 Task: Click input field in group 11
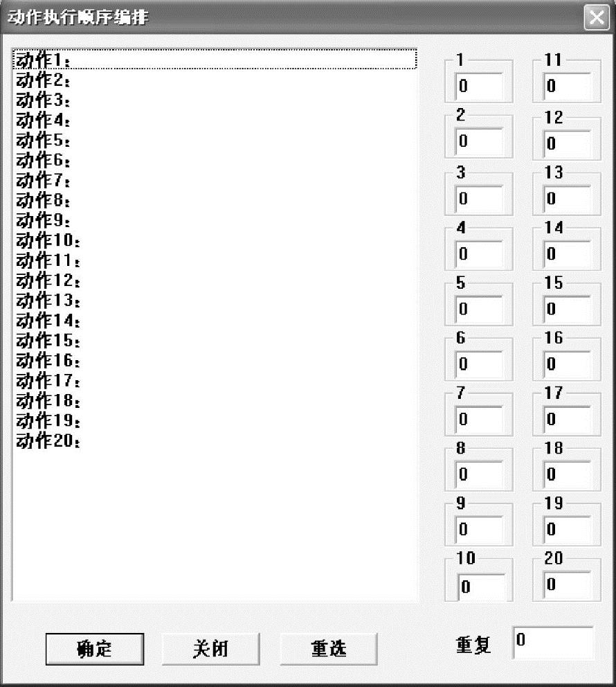[567, 87]
